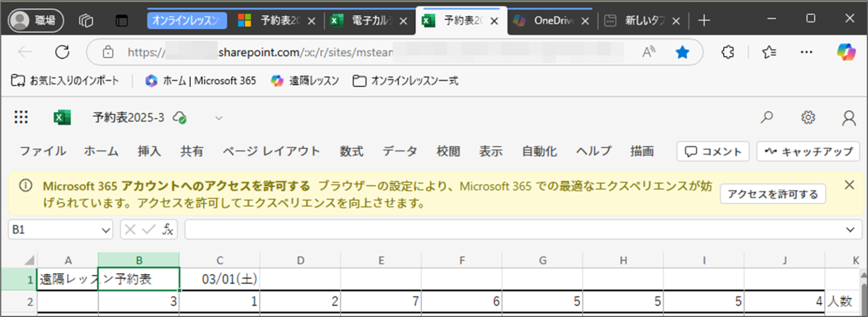This screenshot has width=868, height=317.
Task: Click the アクセスを許可する button
Action: [x=772, y=194]
